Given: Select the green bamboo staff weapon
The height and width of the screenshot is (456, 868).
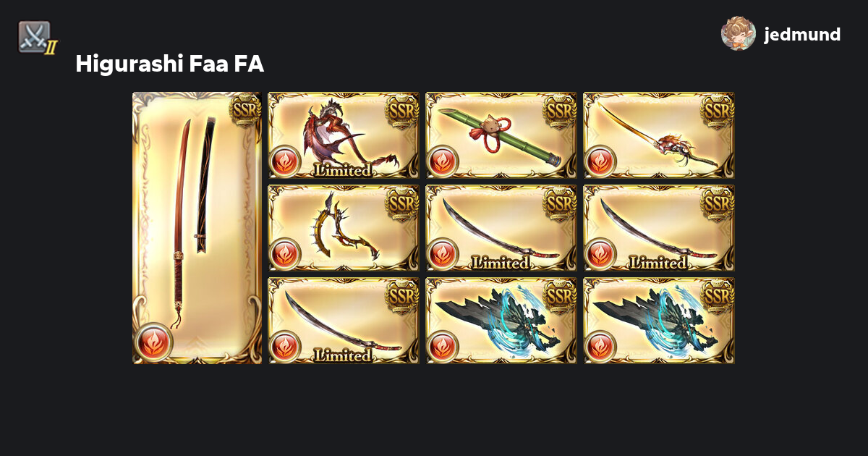Looking at the screenshot, I should tap(501, 135).
